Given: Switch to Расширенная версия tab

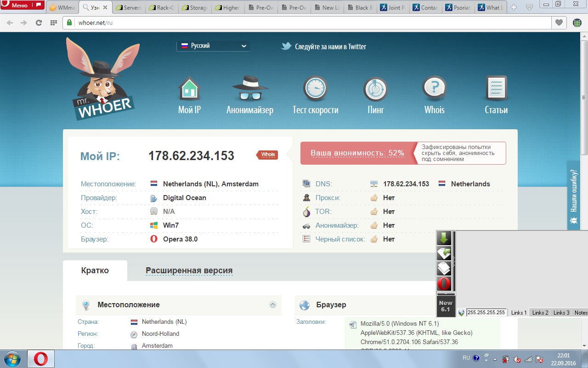Looking at the screenshot, I should point(189,270).
